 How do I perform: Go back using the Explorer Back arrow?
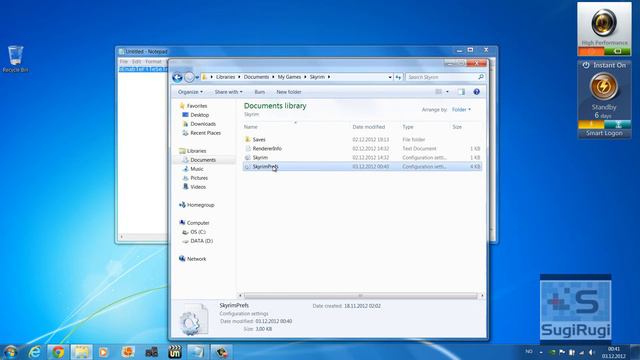click(177, 77)
